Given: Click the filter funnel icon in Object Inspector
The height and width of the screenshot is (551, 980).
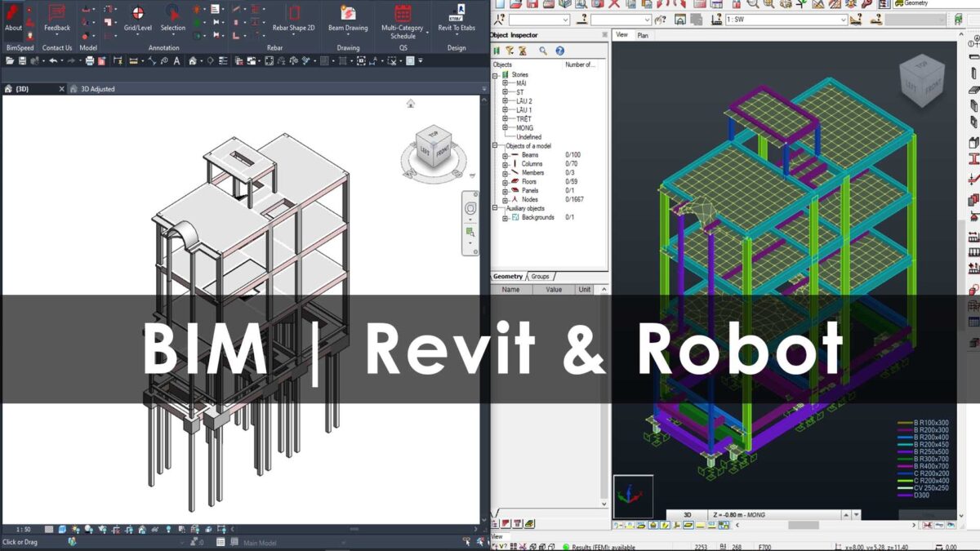Looking at the screenshot, I should [x=510, y=51].
